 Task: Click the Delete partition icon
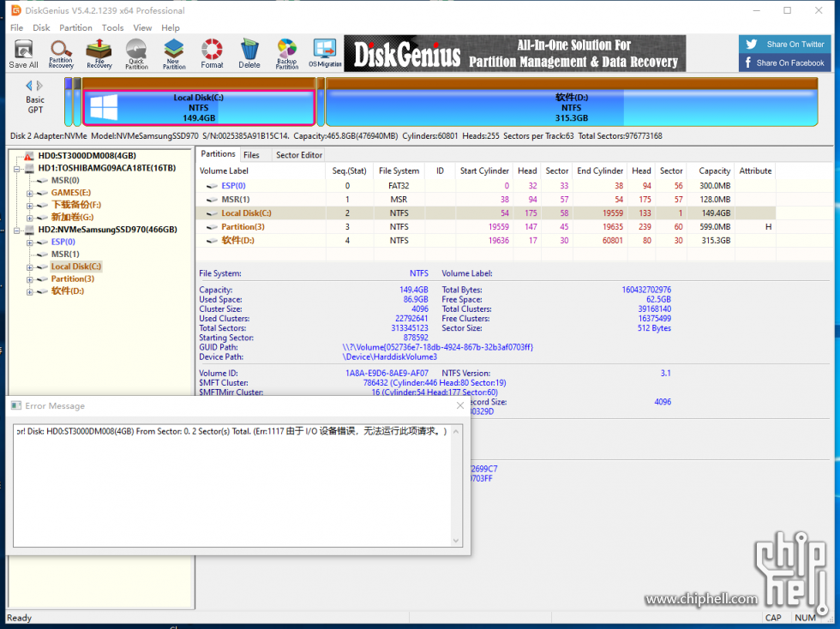[249, 54]
